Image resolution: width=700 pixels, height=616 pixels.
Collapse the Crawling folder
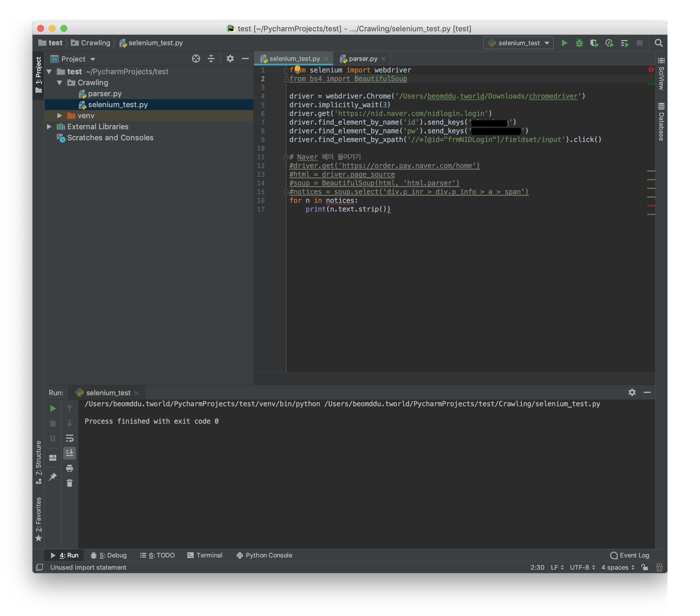tap(59, 83)
